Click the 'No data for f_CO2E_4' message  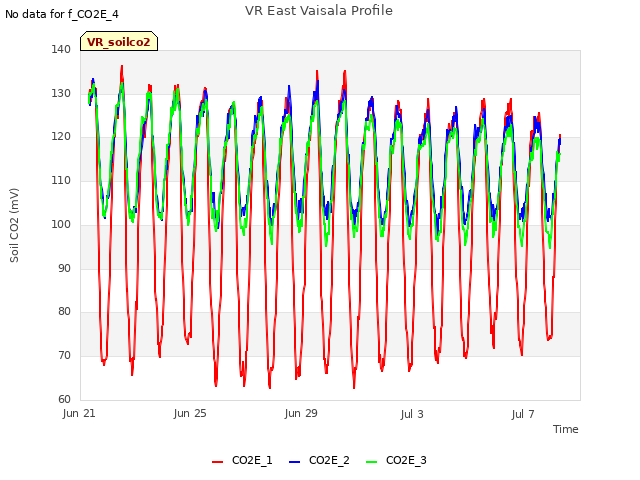pos(62,14)
